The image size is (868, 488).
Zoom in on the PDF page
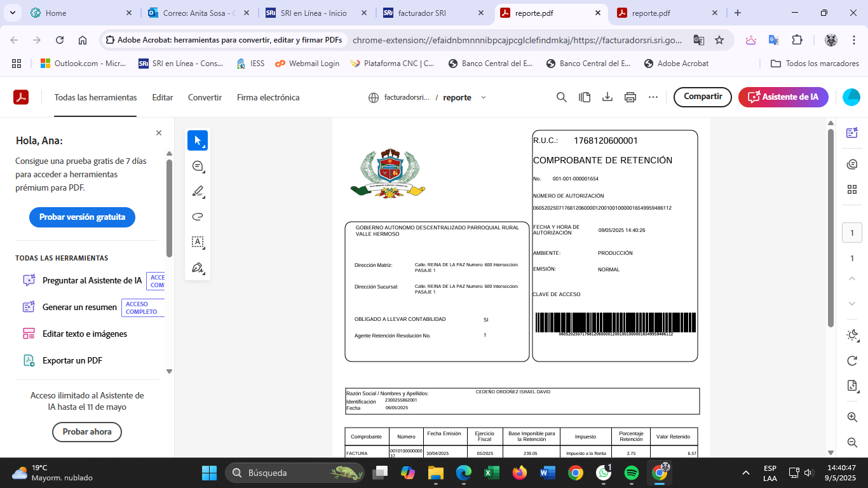pos(852,417)
